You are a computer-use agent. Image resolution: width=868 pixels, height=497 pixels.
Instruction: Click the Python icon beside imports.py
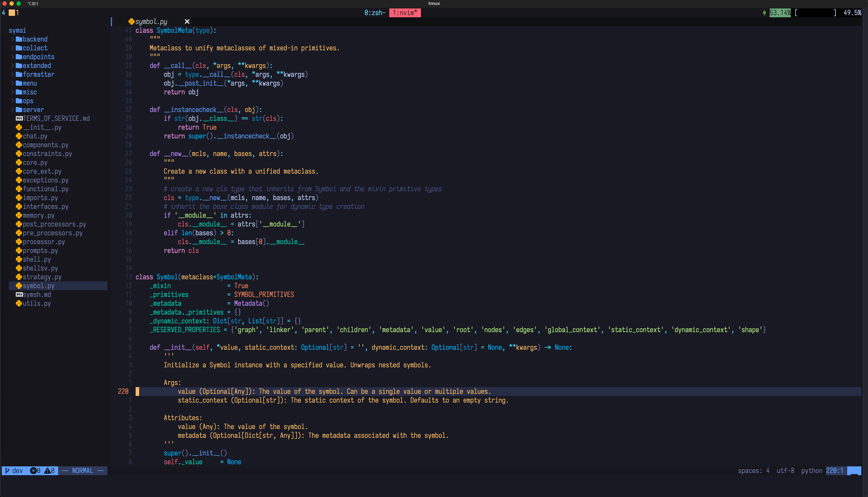(19, 198)
